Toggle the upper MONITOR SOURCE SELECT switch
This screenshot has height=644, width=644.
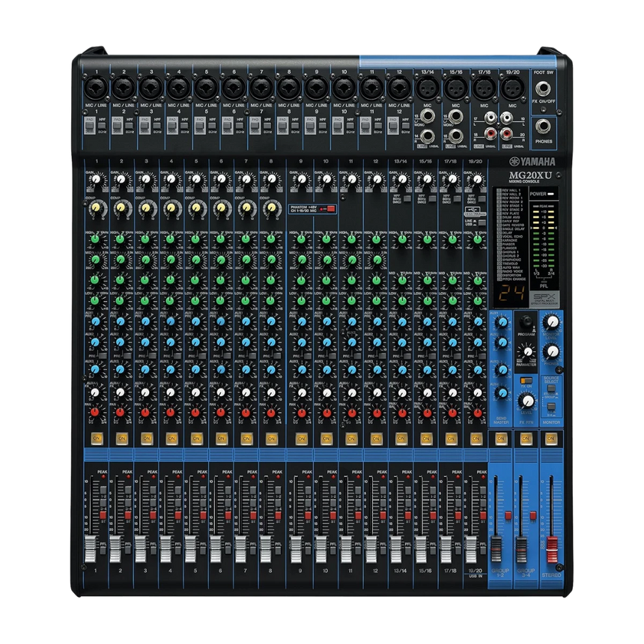[551, 389]
